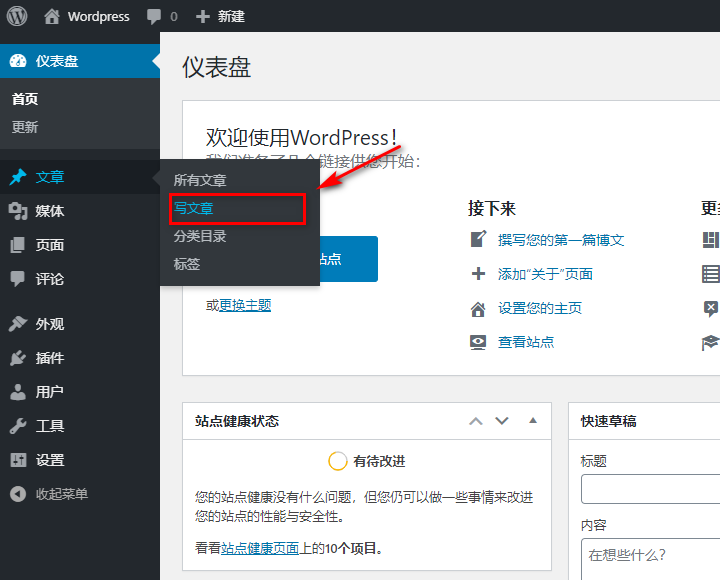Click the 标题 input field in 快速草稿
The height and width of the screenshot is (580, 720).
point(650,489)
